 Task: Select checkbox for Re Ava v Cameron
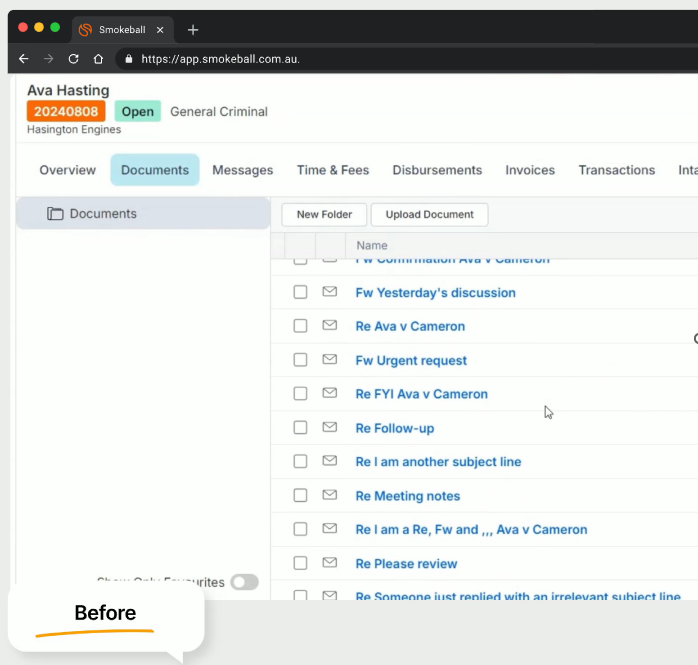coord(300,326)
